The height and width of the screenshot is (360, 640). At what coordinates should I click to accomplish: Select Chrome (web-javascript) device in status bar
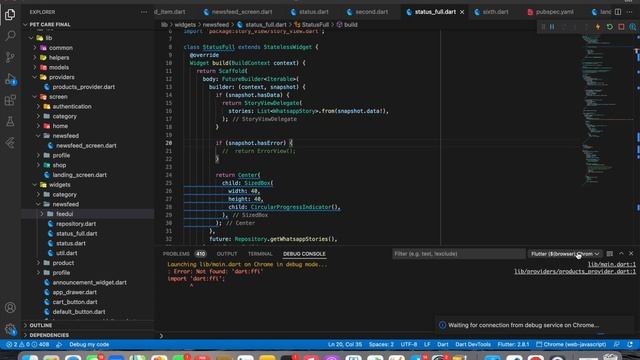[571, 344]
